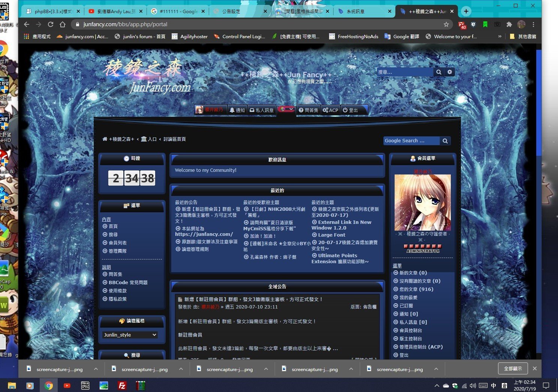Submit the Google Search box magnifier
This screenshot has width=558, height=392.
(x=445, y=141)
